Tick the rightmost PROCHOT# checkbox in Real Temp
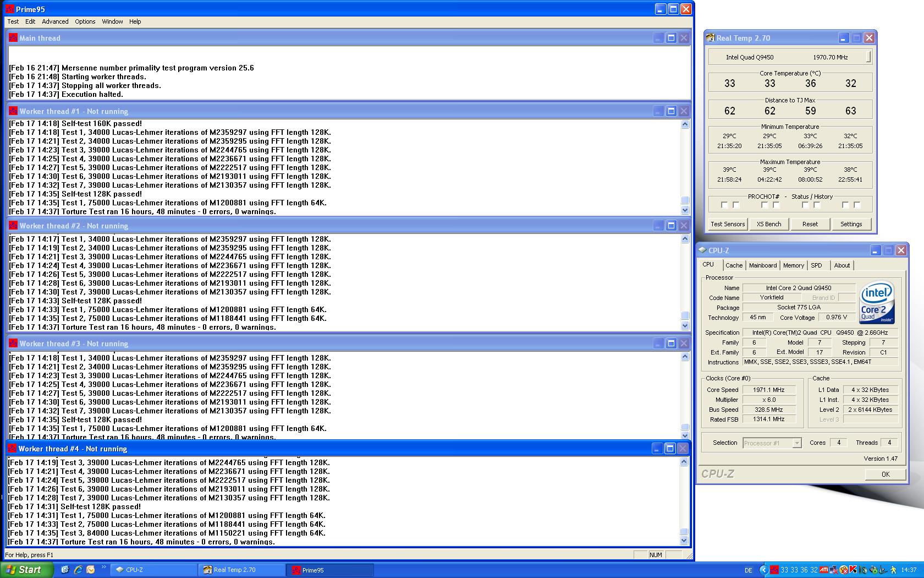924x578 pixels. pos(857,205)
